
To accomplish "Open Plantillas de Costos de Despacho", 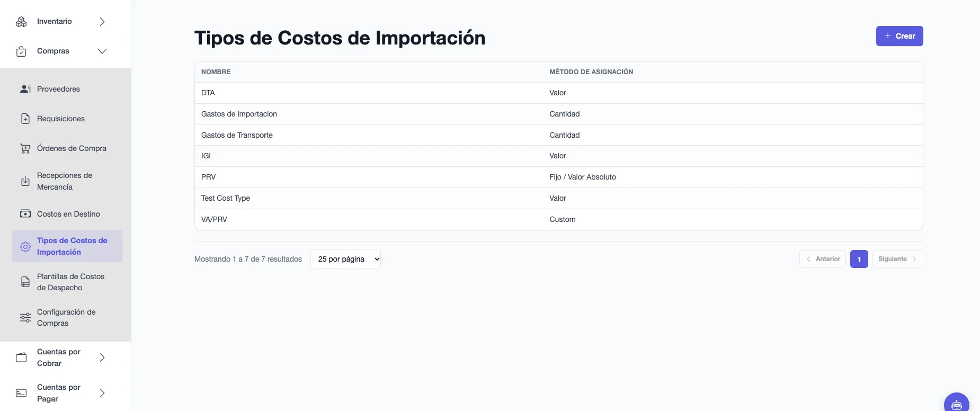I will click(x=67, y=282).
